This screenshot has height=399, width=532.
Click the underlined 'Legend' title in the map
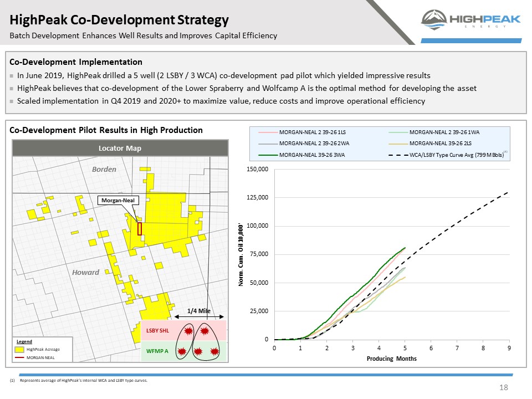[24, 342]
